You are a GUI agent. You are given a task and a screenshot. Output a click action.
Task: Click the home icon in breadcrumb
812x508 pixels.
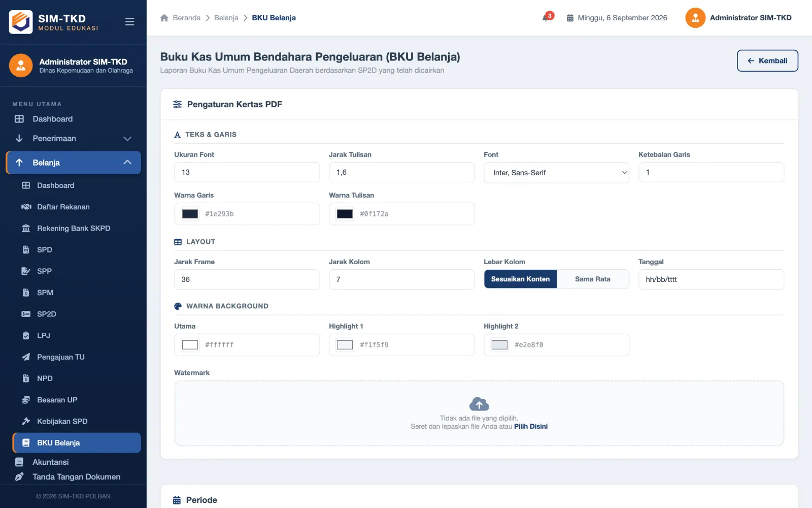[164, 18]
